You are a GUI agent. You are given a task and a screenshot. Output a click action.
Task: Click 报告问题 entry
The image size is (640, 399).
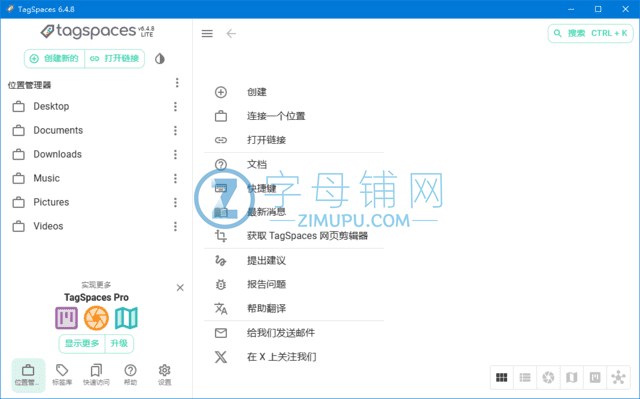(294, 284)
